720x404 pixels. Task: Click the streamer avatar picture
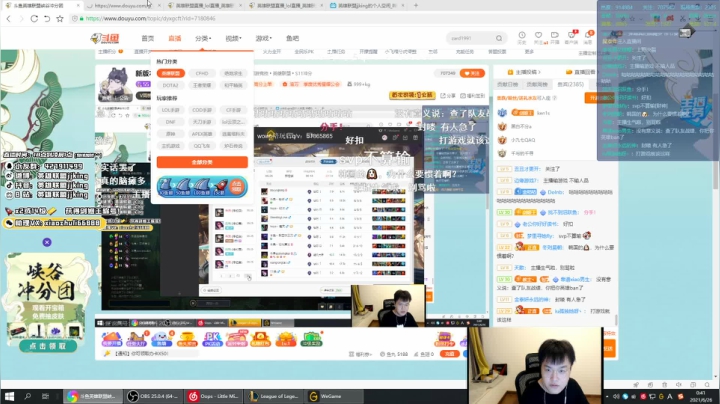coord(115,84)
